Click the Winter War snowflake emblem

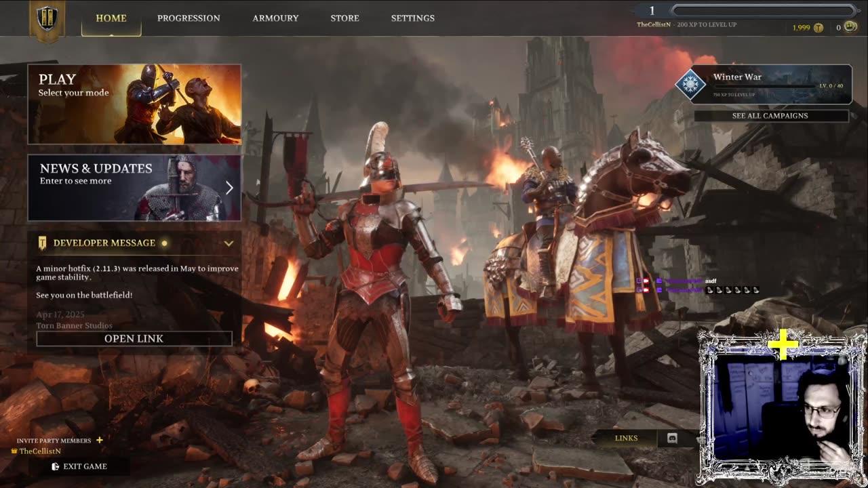pyautogui.click(x=690, y=85)
